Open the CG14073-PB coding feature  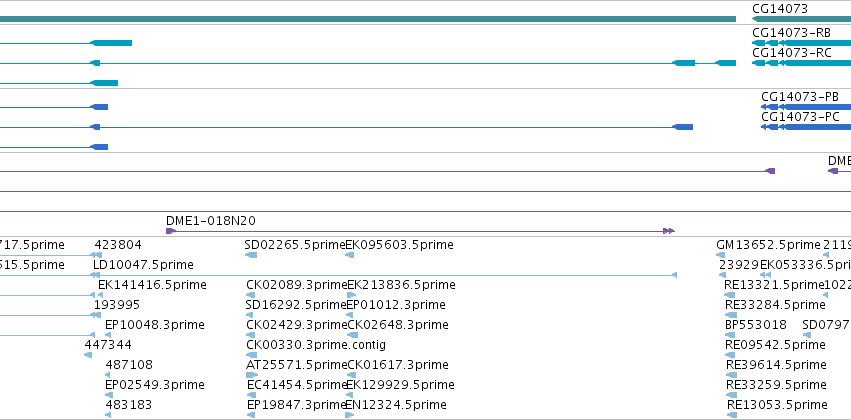tap(806, 107)
